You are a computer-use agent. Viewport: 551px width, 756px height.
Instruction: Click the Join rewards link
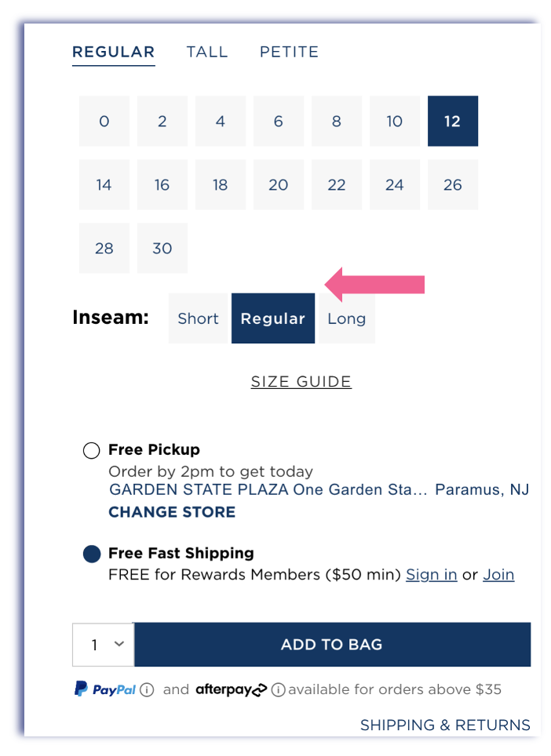click(498, 575)
